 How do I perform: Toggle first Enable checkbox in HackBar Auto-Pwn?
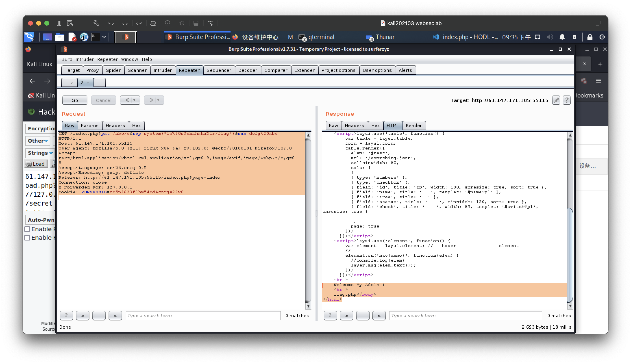pyautogui.click(x=27, y=229)
